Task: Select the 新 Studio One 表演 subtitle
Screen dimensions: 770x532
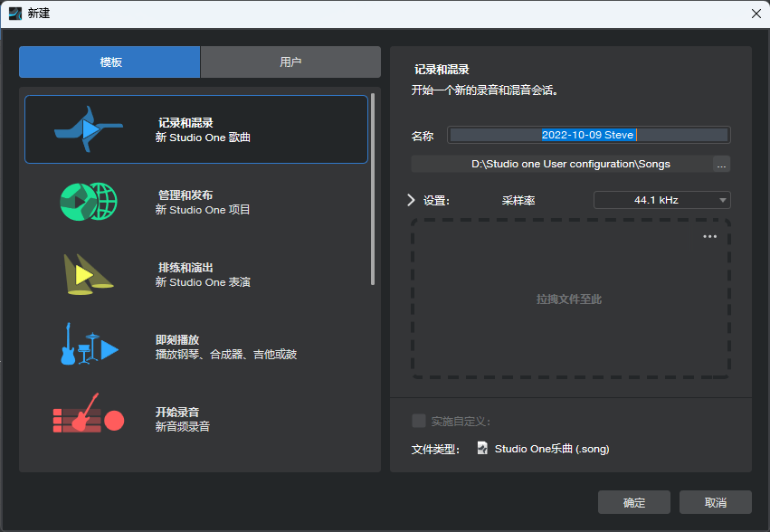Action: pos(203,282)
